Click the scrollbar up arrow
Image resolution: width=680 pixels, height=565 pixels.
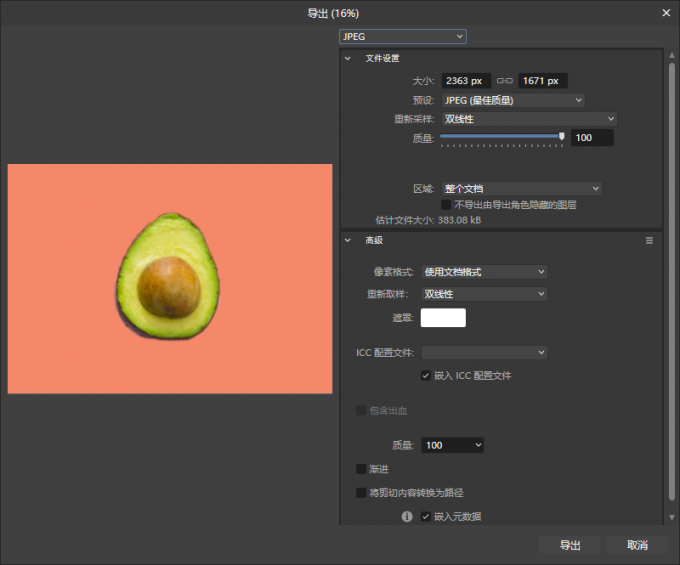pos(672,55)
